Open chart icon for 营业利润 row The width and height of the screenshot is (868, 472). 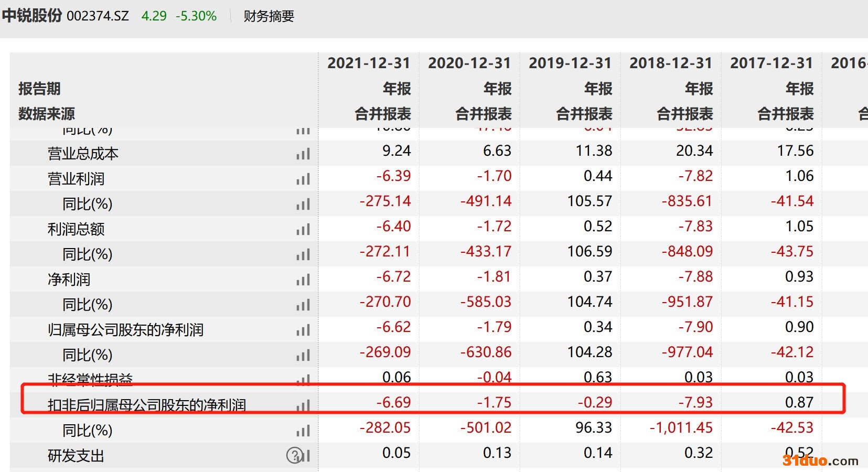303,179
